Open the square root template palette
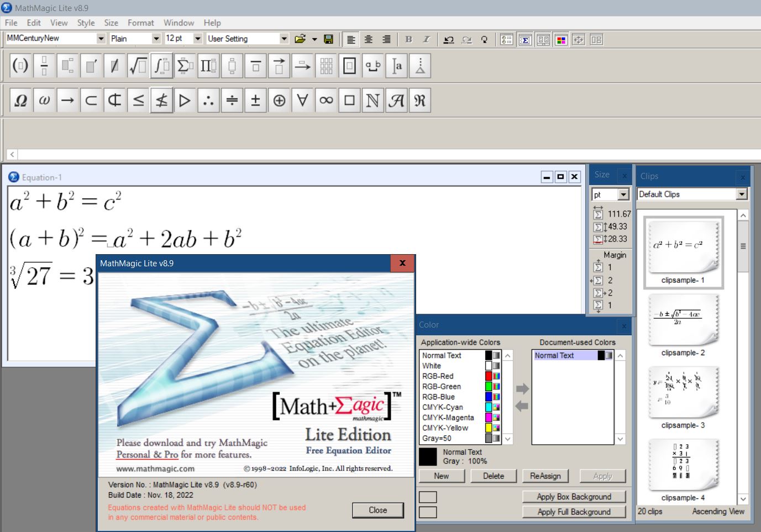This screenshot has height=532, width=761. [x=138, y=66]
